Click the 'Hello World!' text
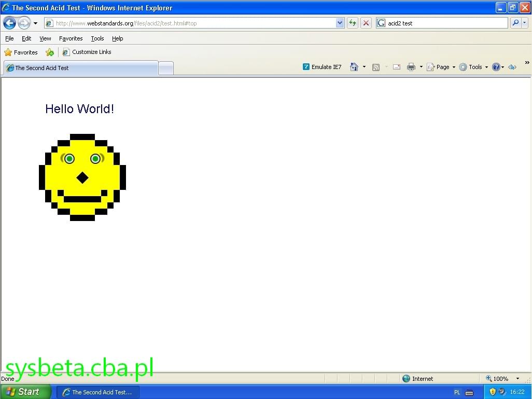 click(x=79, y=108)
